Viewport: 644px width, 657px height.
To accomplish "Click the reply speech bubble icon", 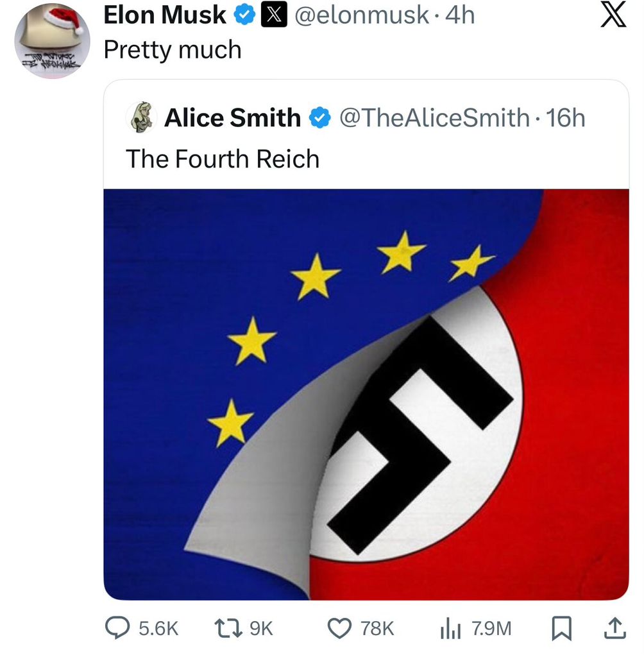I will (x=117, y=628).
